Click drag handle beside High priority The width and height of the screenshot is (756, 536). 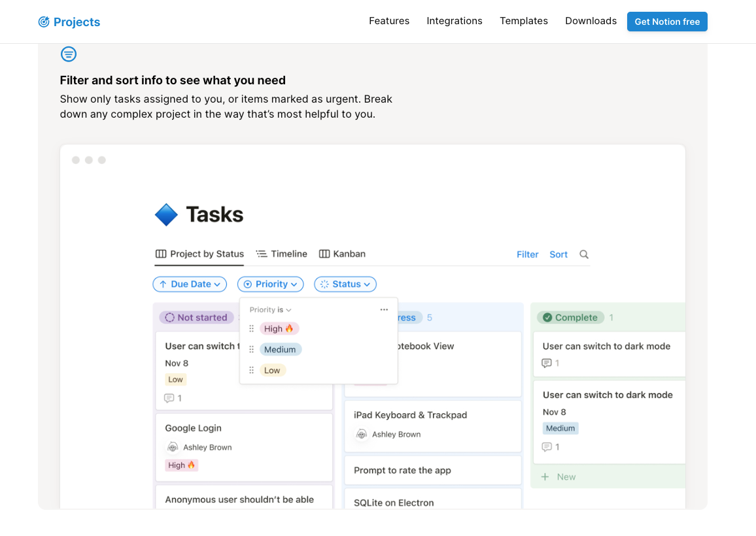(x=251, y=329)
